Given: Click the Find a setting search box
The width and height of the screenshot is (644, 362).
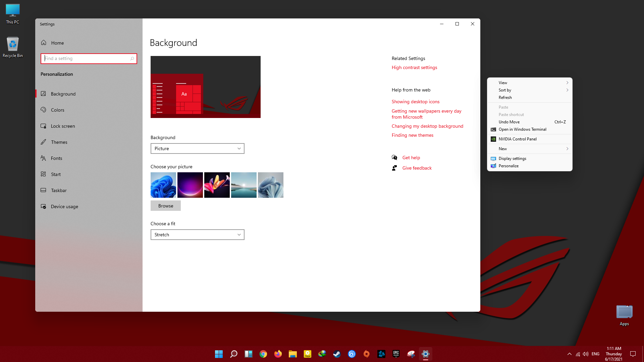Looking at the screenshot, I should 89,59.
